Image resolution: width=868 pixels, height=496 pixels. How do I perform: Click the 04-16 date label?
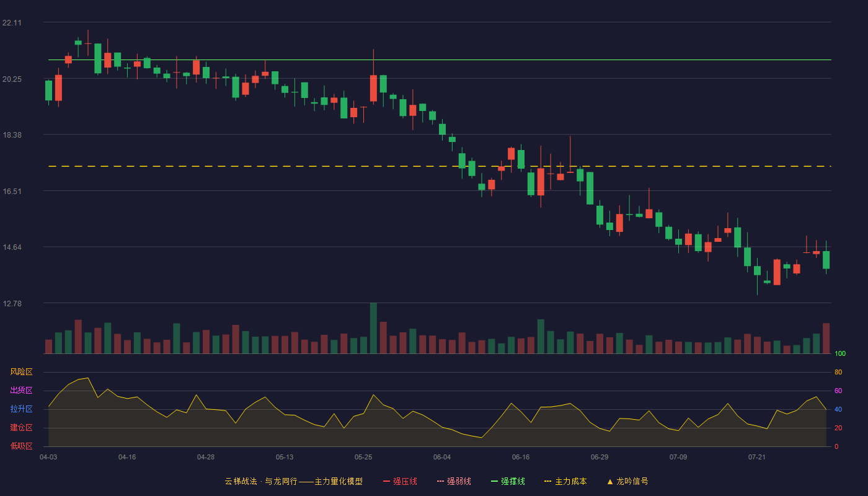point(127,457)
